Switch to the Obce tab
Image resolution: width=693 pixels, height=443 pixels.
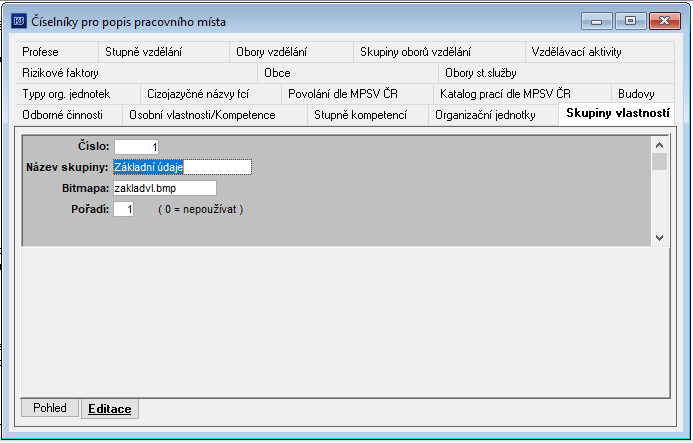coord(348,73)
